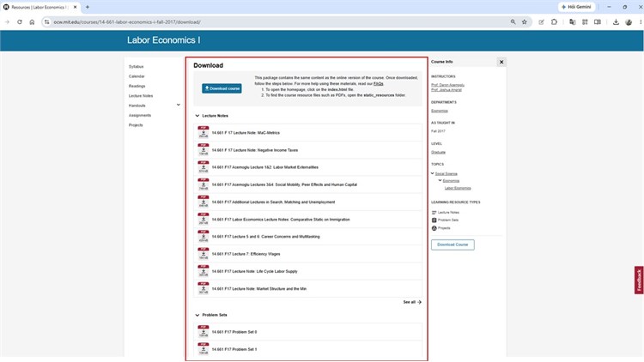
Task: Open the Graduate level link
Action: [x=438, y=153]
